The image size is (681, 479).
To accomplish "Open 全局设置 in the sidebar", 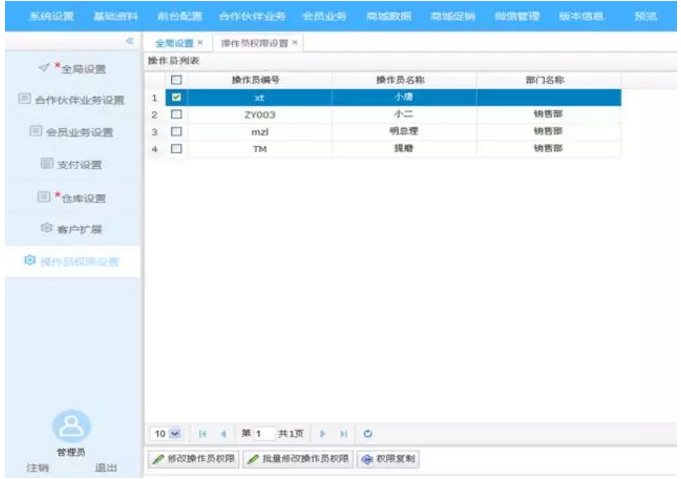I will click(x=83, y=69).
